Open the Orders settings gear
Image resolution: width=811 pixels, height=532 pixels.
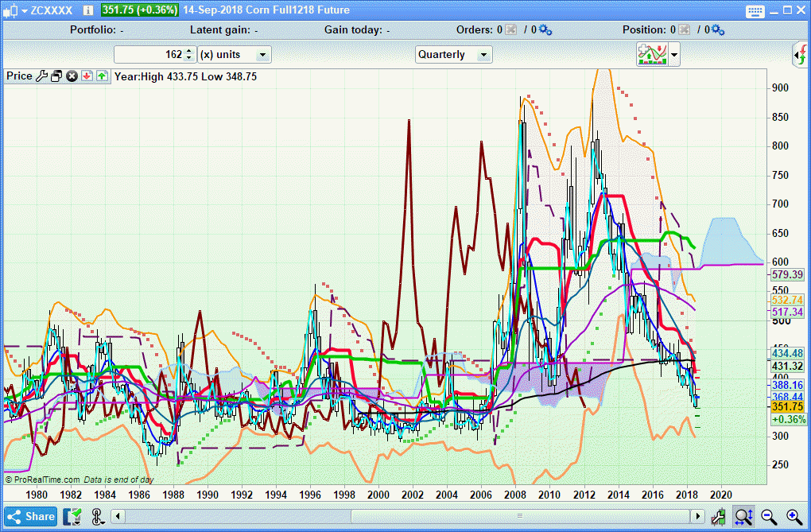545,30
